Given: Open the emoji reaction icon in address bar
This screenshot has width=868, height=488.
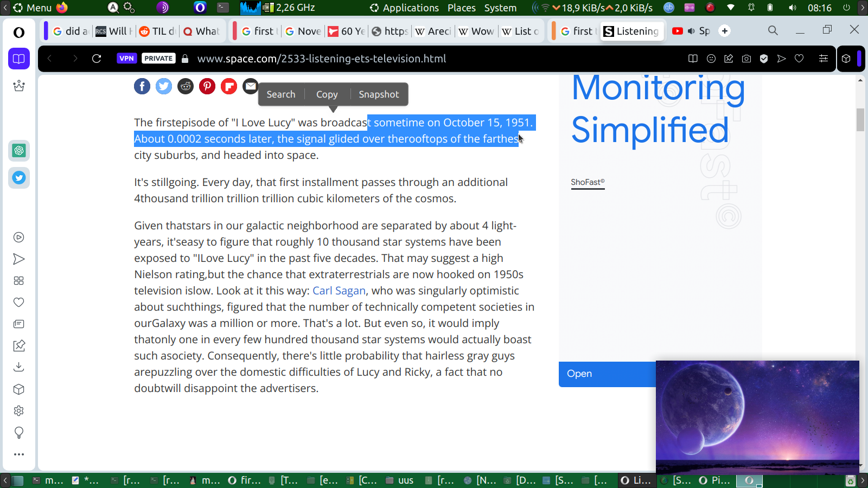Looking at the screenshot, I should [711, 59].
